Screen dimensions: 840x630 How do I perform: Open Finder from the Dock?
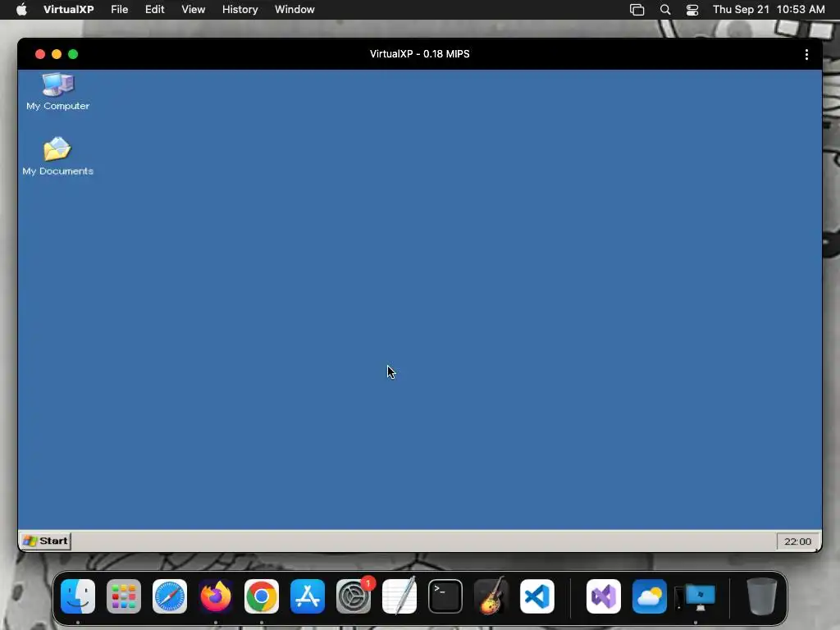click(x=78, y=596)
